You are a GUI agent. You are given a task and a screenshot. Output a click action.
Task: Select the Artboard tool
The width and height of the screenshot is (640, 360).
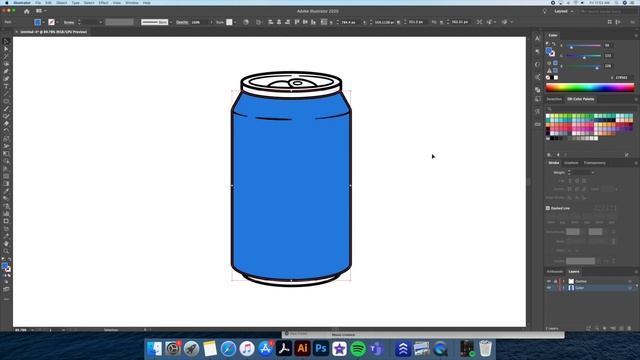[6, 221]
